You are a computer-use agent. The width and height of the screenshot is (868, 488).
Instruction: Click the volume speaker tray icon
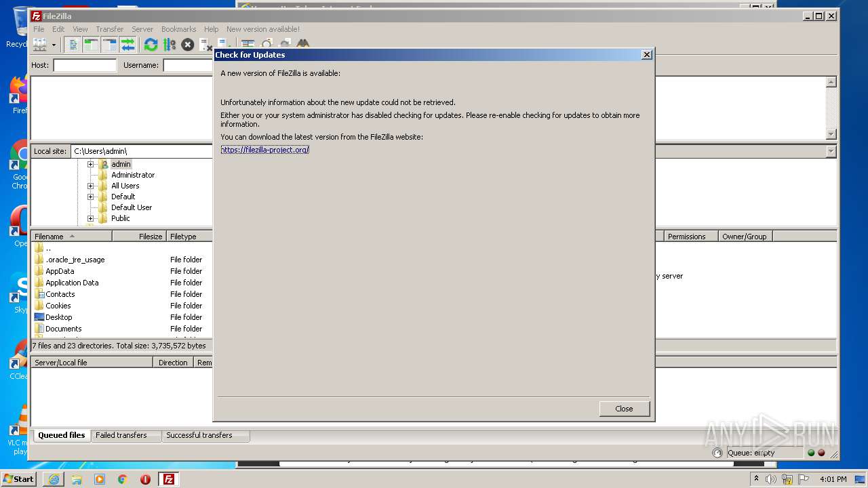pyautogui.click(x=771, y=479)
